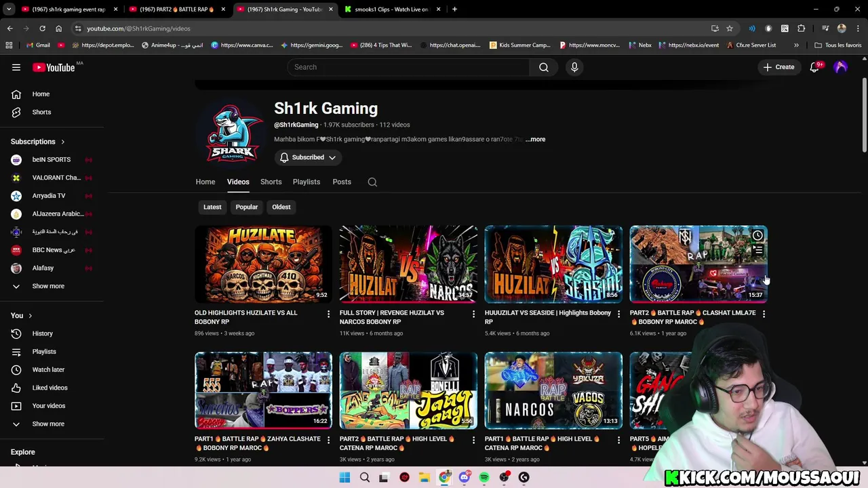This screenshot has height=488, width=868.
Task: Open the Subscribed notification dropdown
Action: coord(308,157)
